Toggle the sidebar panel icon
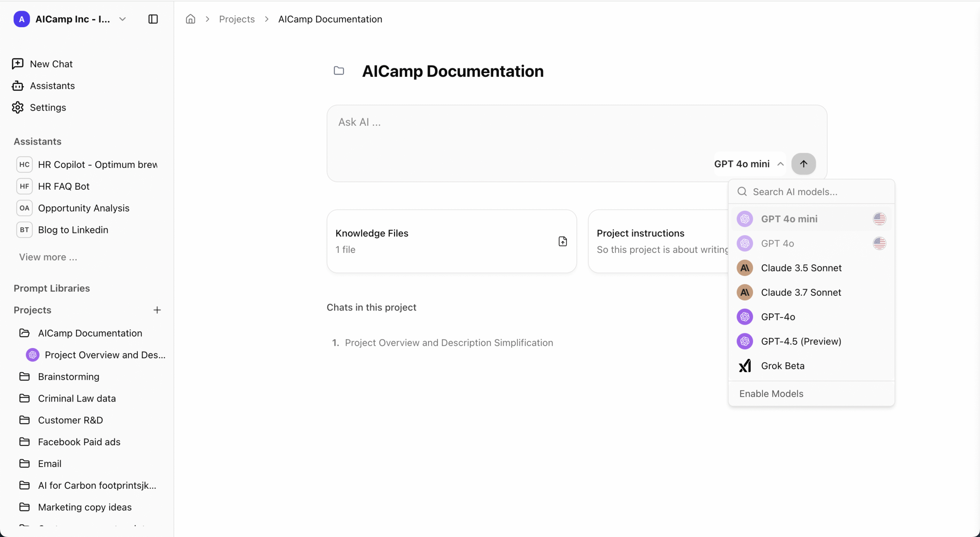This screenshot has height=537, width=980. 153,19
